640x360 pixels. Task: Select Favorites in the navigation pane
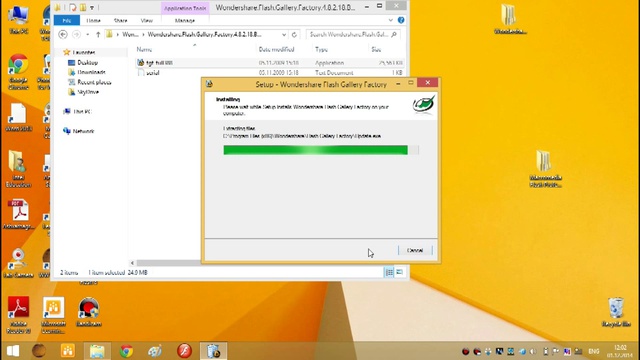[84, 52]
